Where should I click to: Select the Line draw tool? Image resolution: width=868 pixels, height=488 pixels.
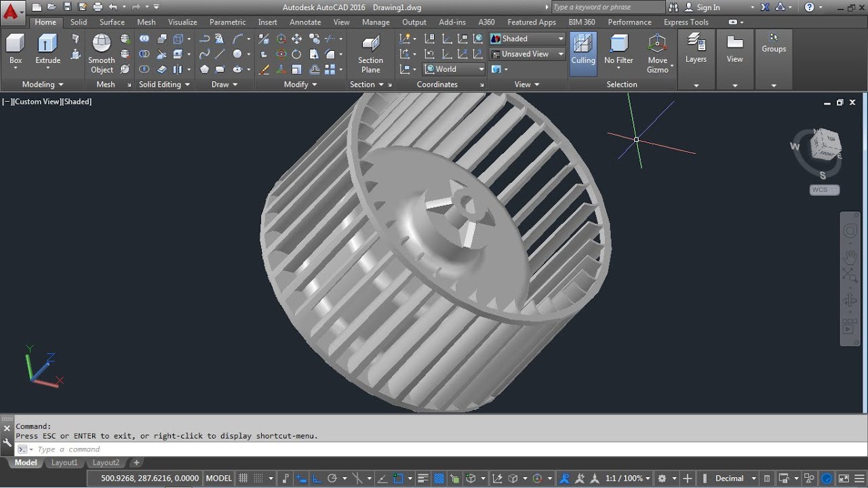(x=219, y=54)
